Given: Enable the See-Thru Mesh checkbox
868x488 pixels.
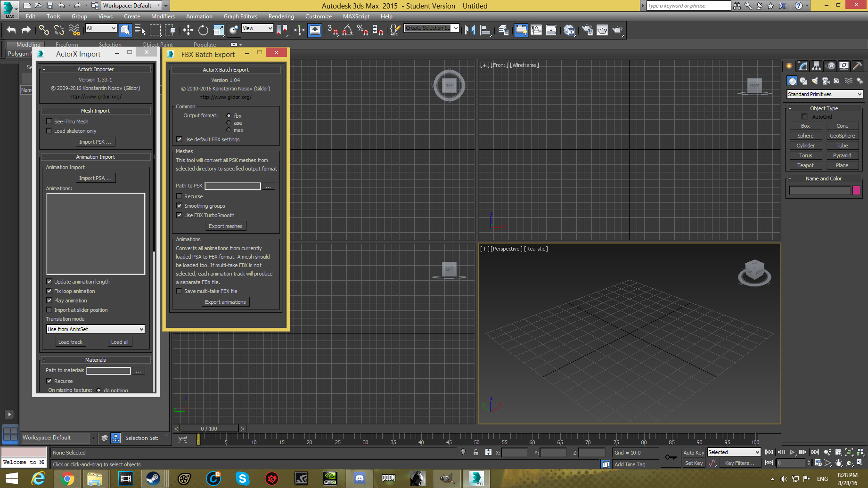Looking at the screenshot, I should tap(49, 122).
